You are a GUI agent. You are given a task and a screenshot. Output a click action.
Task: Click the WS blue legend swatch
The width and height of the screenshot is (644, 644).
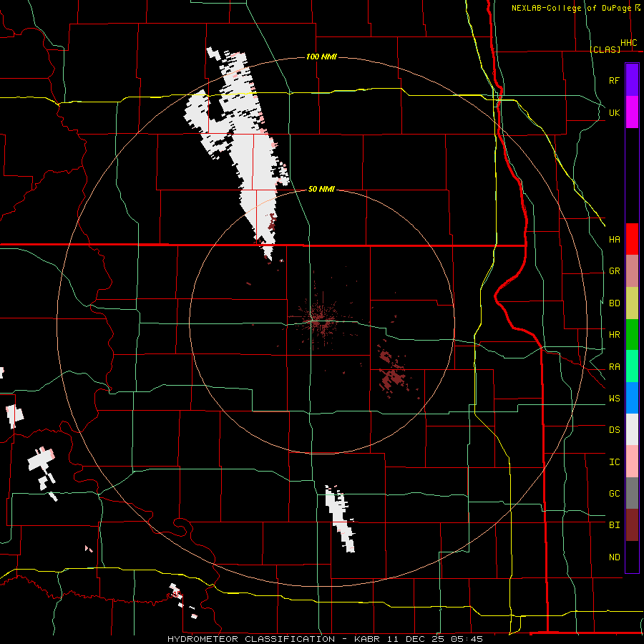pyautogui.click(x=632, y=398)
